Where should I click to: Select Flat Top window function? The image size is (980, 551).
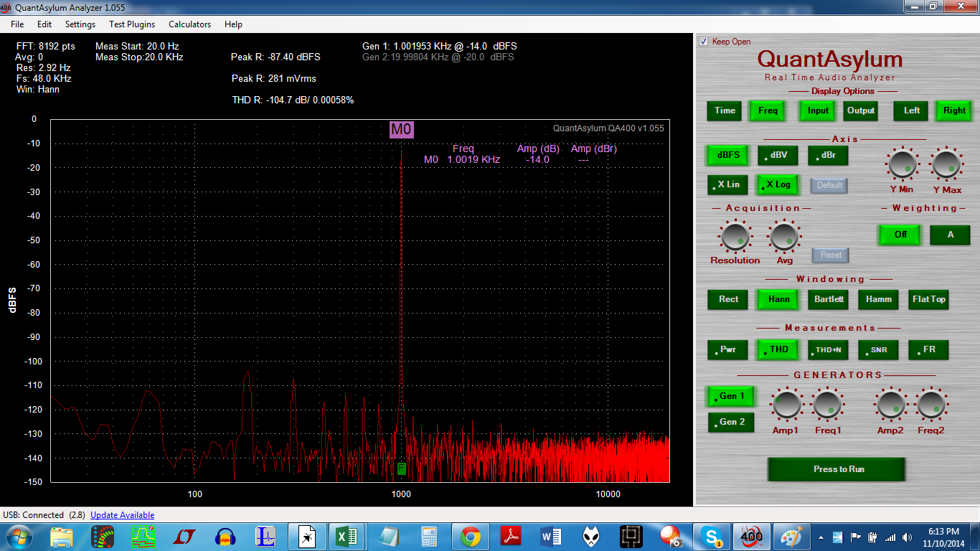click(928, 299)
